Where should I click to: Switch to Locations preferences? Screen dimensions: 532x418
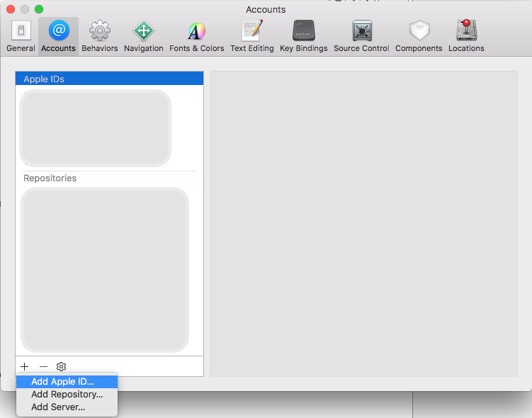pyautogui.click(x=466, y=36)
